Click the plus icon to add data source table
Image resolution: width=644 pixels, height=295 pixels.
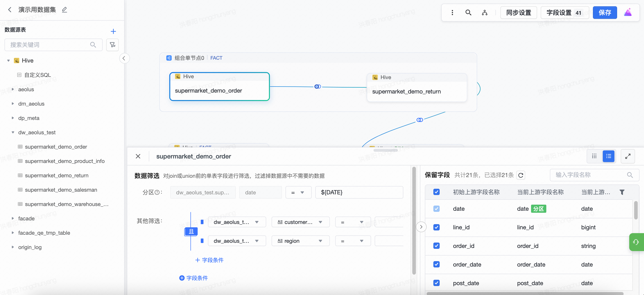click(x=113, y=31)
